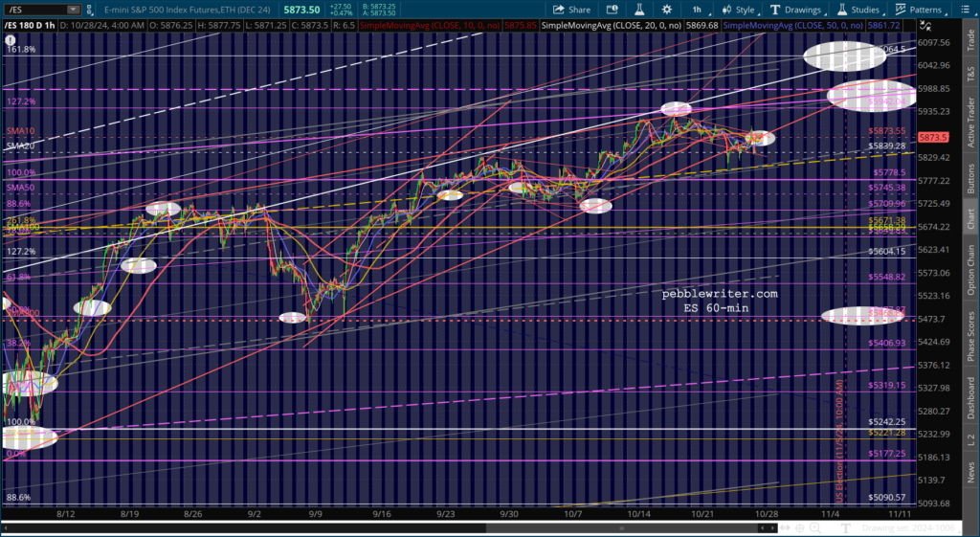
Task: Open the Dashboard sidebar tab
Action: (x=970, y=397)
